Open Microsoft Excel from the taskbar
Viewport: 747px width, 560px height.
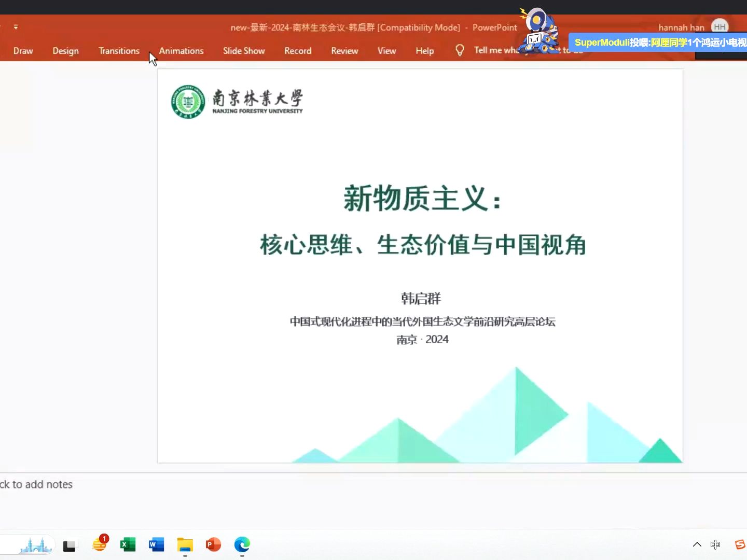128,545
